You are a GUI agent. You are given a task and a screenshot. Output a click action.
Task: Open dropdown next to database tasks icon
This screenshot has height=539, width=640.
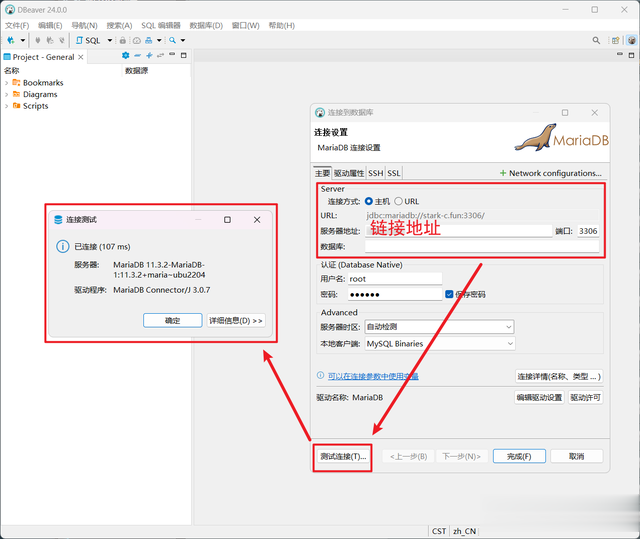[159, 40]
